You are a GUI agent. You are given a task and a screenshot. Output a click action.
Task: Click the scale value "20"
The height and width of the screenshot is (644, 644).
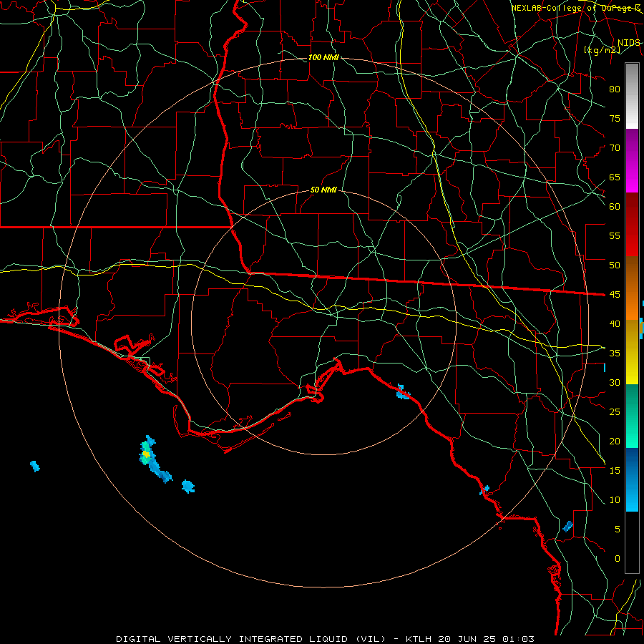point(615,441)
